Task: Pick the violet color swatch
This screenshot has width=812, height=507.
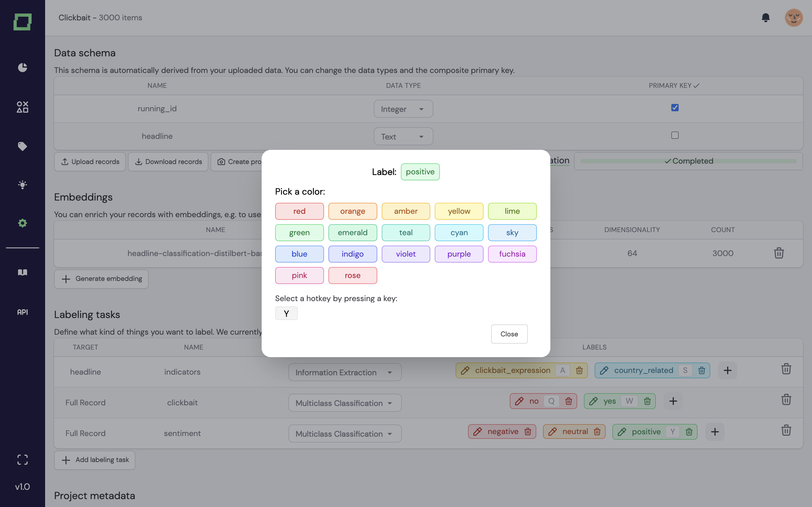Action: click(406, 254)
